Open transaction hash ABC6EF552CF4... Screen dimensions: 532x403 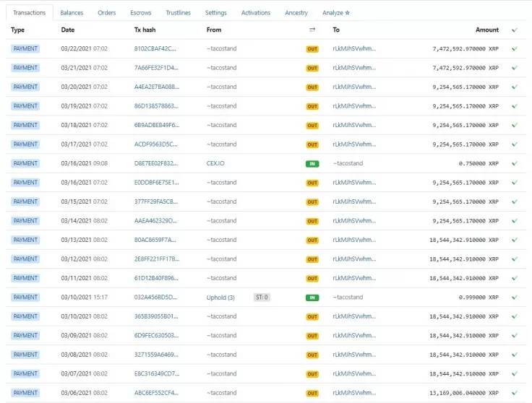(x=156, y=393)
